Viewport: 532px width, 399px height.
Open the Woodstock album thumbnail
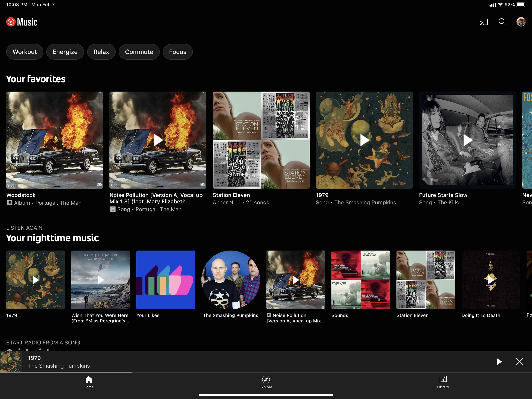tap(55, 140)
